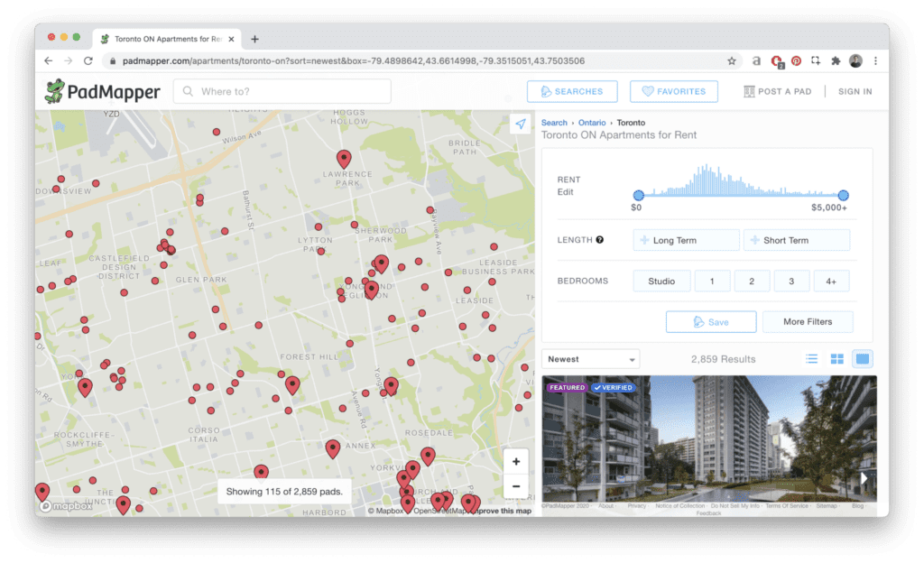
Task: Open Chrome three-dot menu
Action: click(875, 61)
